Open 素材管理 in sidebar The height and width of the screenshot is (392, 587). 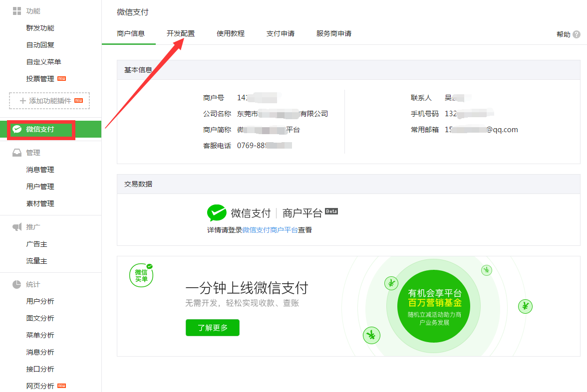(x=40, y=204)
